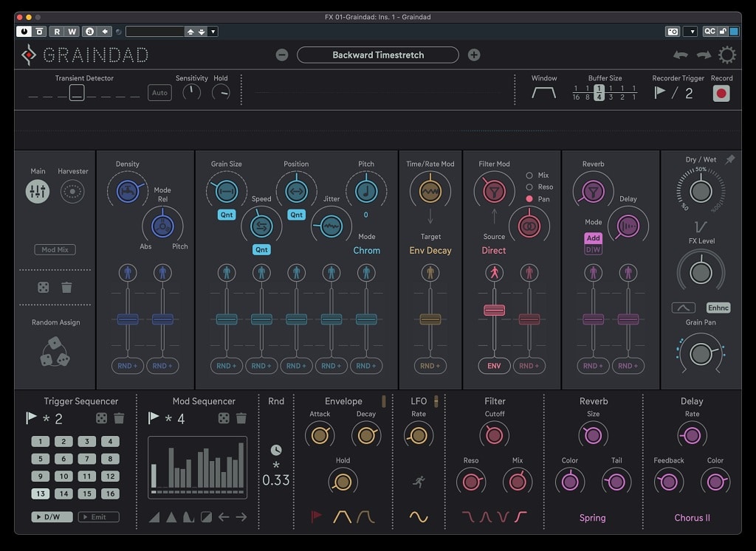Toggle Qnt under Position
The height and width of the screenshot is (551, 756).
pos(297,215)
